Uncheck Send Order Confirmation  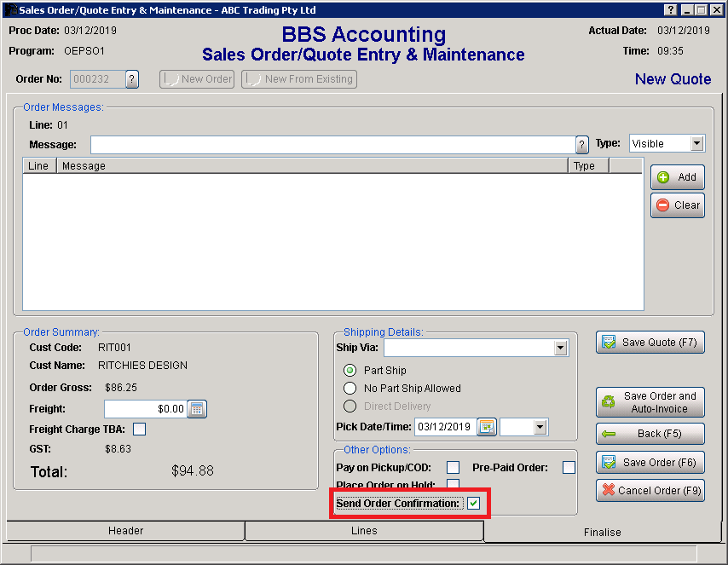pos(474,504)
